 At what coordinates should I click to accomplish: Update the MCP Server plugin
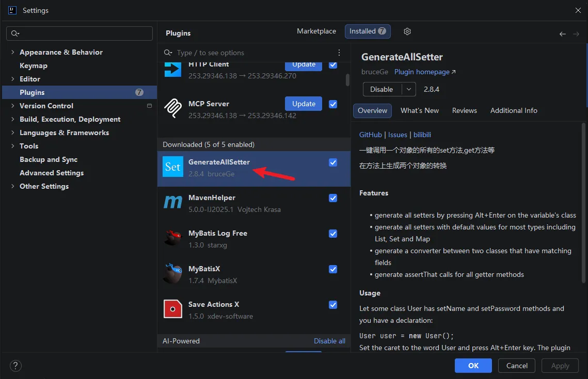point(304,104)
